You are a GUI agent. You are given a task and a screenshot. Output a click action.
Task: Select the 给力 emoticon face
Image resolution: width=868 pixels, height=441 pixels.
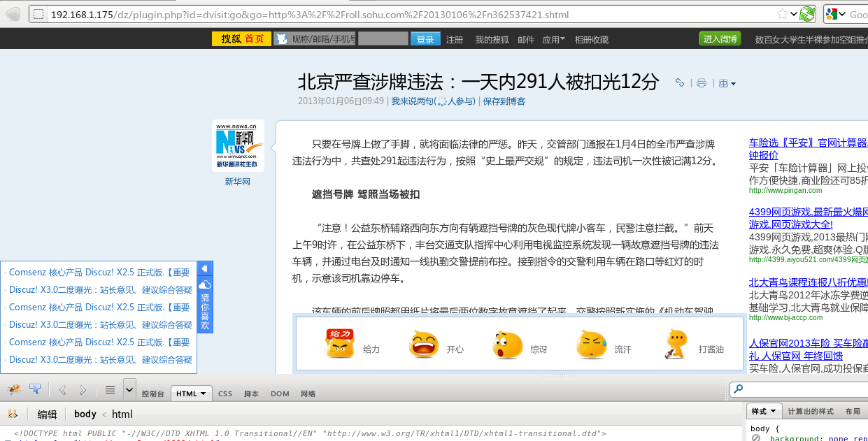coord(340,345)
